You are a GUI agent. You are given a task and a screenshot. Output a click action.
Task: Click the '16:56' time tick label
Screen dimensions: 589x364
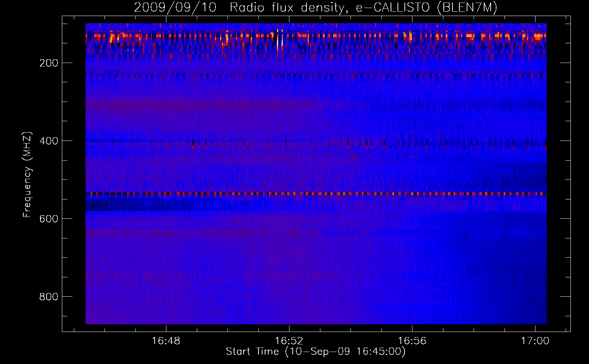[x=412, y=341]
